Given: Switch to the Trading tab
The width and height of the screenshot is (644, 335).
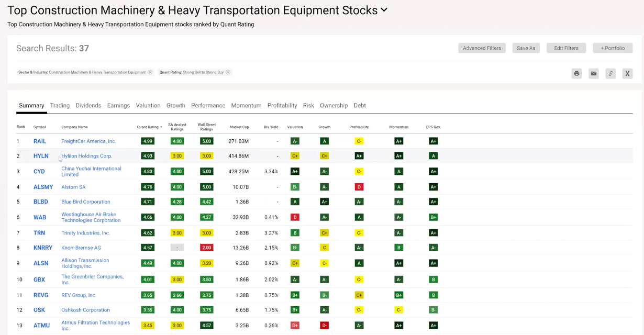Looking at the screenshot, I should pyautogui.click(x=60, y=105).
